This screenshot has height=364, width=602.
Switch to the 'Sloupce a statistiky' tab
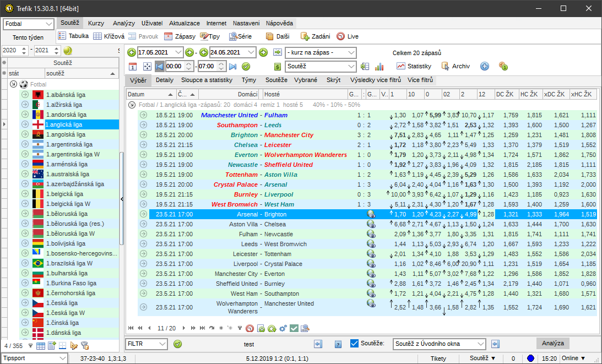pos(207,80)
